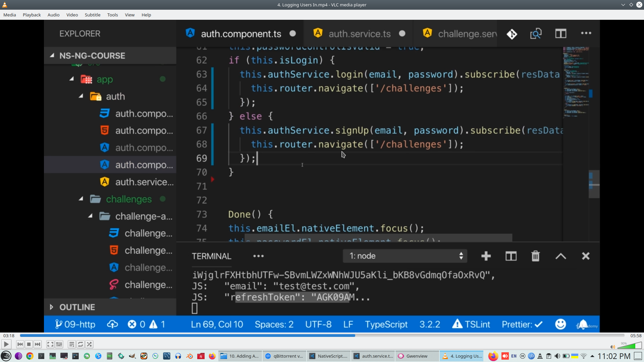The height and width of the screenshot is (362, 644).
Task: Open the Playback menu
Action: pyautogui.click(x=32, y=15)
